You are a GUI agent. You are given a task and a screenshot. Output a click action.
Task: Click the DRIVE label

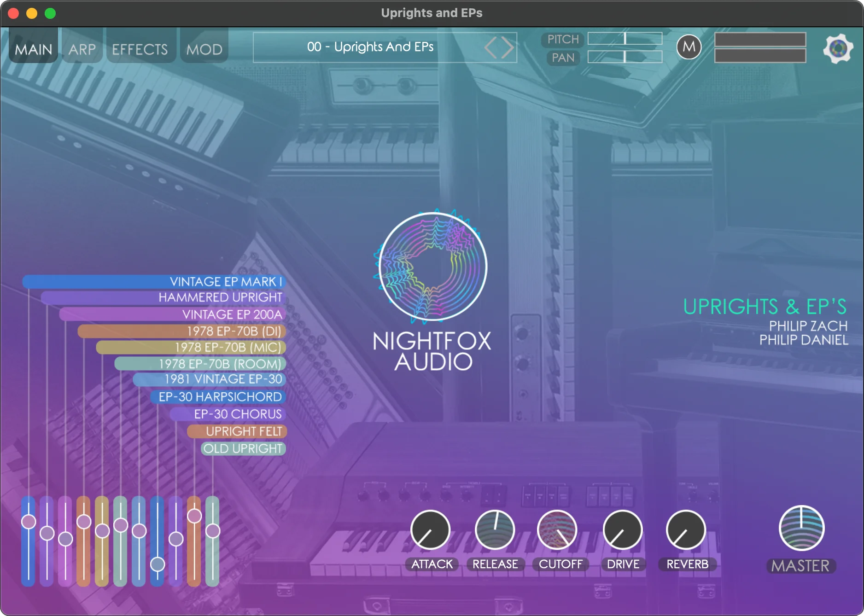[x=623, y=564]
